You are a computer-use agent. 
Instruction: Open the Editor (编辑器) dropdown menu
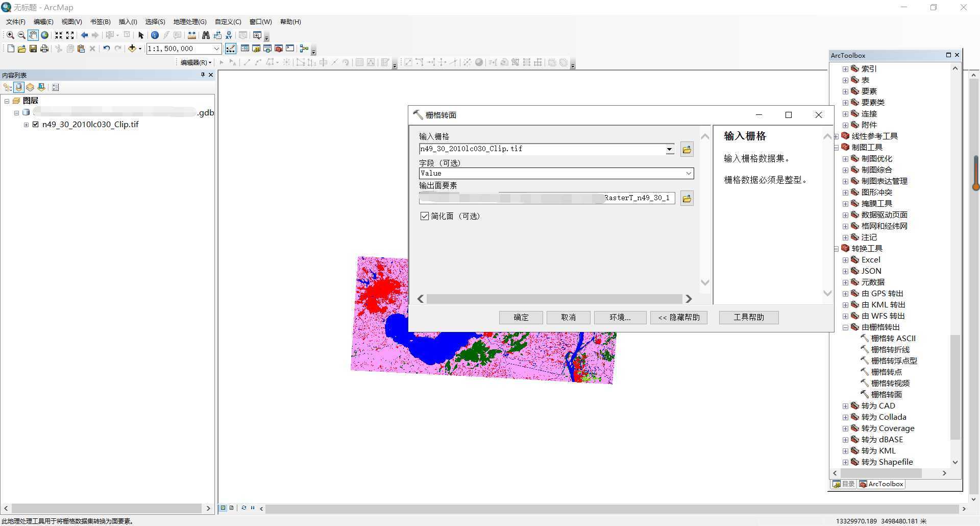[196, 62]
